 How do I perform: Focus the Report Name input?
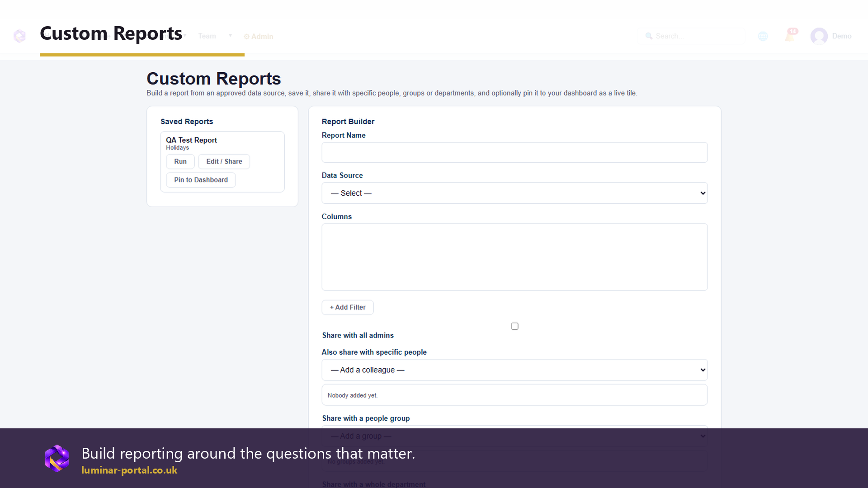(x=514, y=152)
